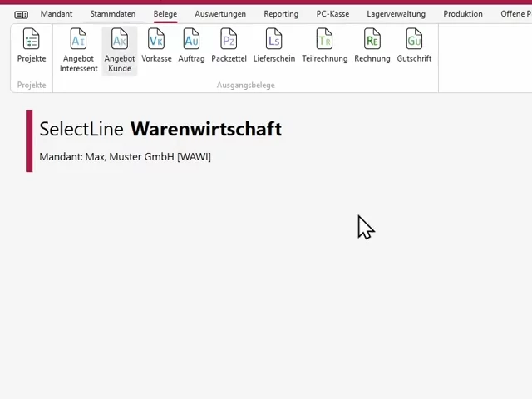
Task: Open the Reporting tab
Action: (281, 14)
